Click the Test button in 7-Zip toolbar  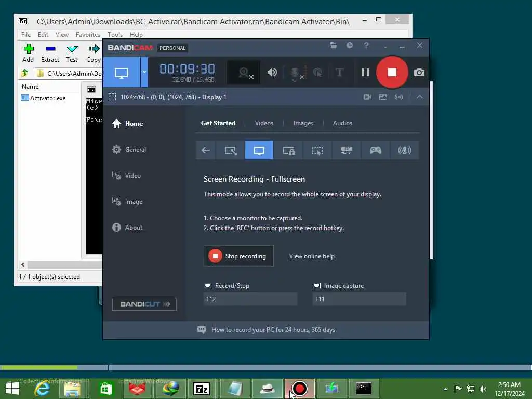click(x=72, y=54)
